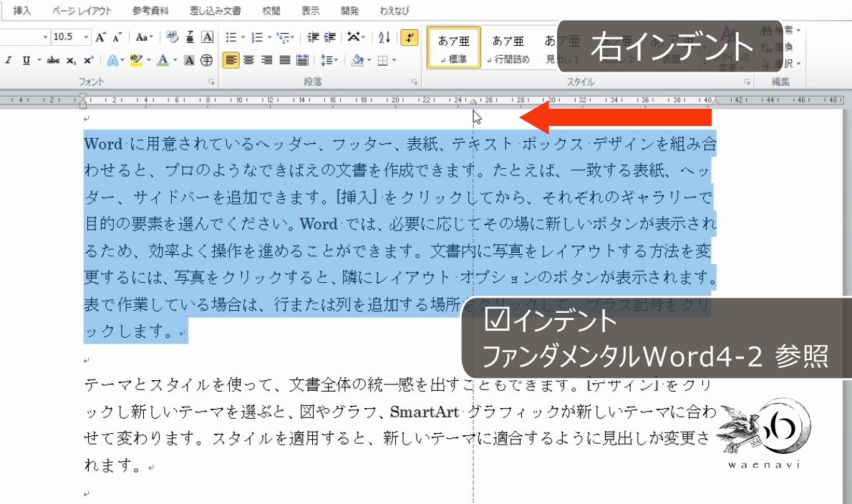Screen dimensions: 852x504
Task: Open the 表示 ribbon tab
Action: coord(310,10)
